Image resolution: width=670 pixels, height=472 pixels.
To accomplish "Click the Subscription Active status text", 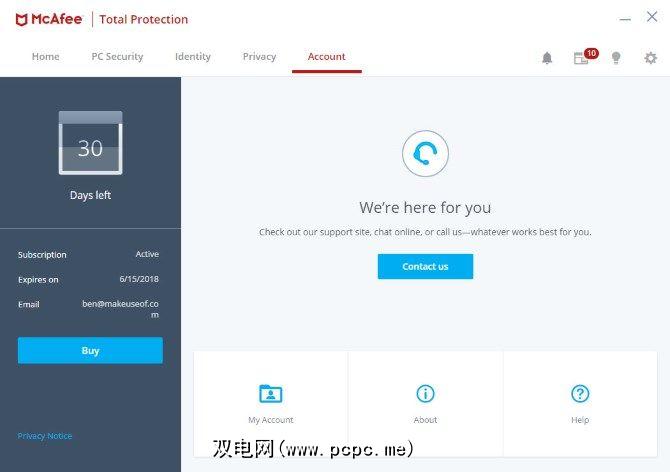I will coord(147,254).
